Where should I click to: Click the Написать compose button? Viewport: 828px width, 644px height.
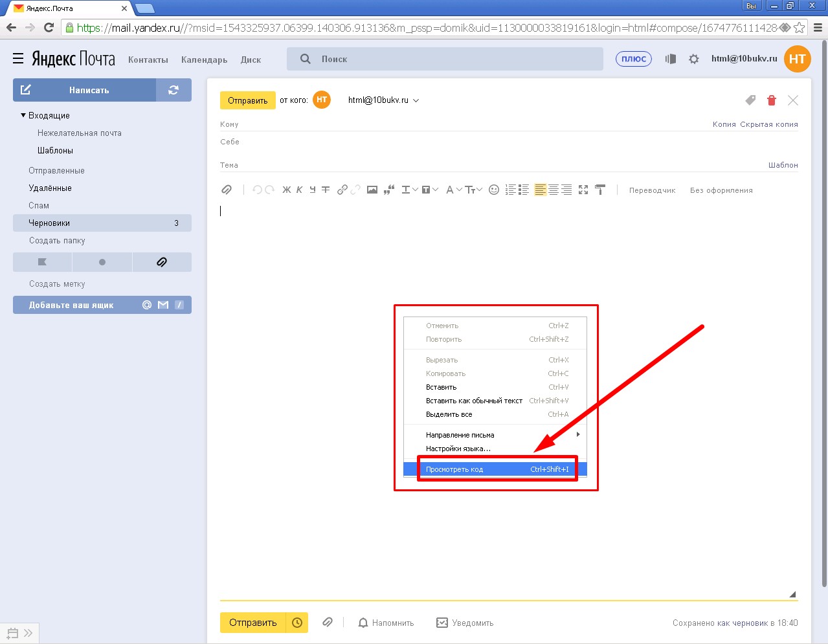[x=84, y=90]
